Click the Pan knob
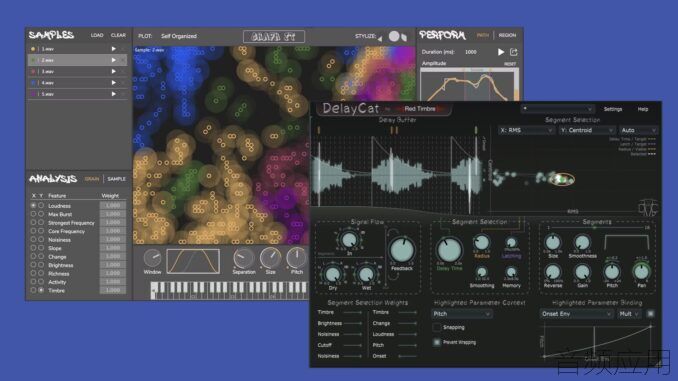Screen dimensions: 678x381 (x=641, y=272)
